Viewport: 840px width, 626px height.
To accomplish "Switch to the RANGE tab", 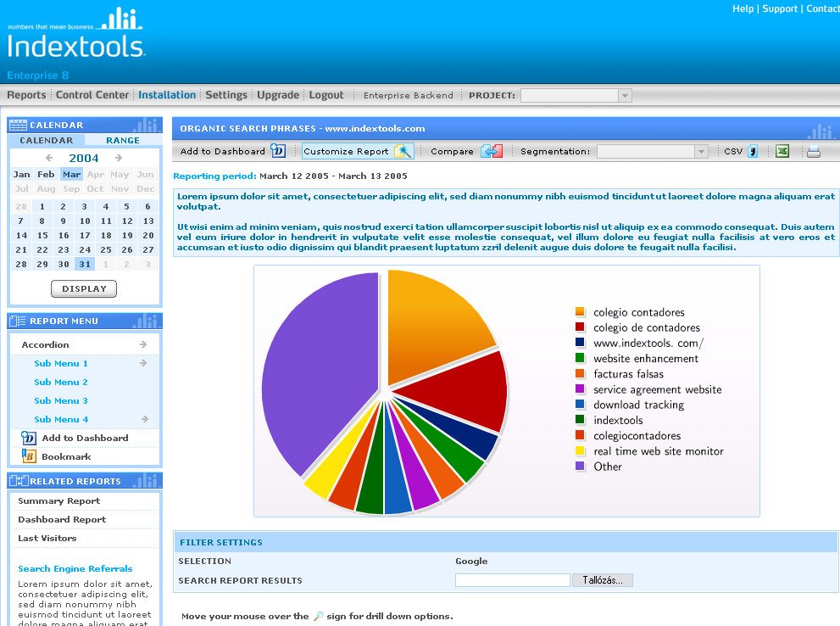I will pos(123,140).
